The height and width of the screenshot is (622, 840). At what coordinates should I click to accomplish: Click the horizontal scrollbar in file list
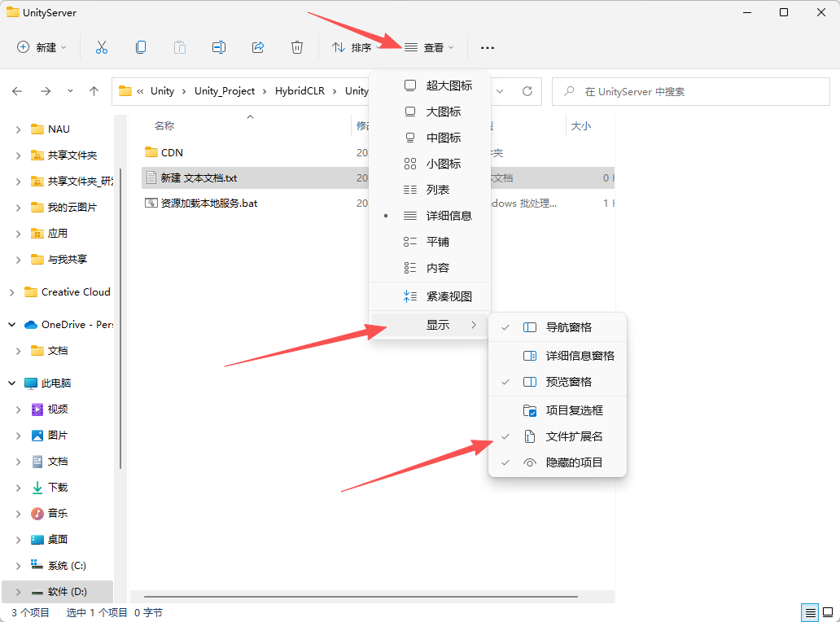click(361, 596)
